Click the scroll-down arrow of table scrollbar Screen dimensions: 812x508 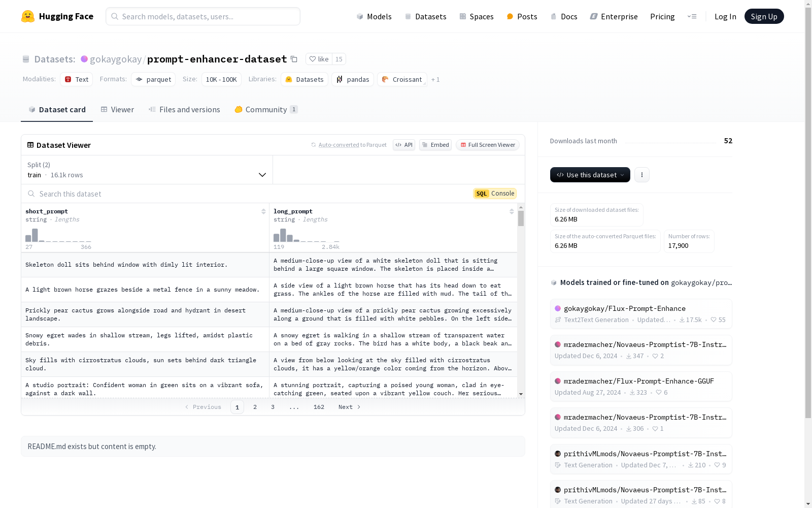tap(521, 394)
